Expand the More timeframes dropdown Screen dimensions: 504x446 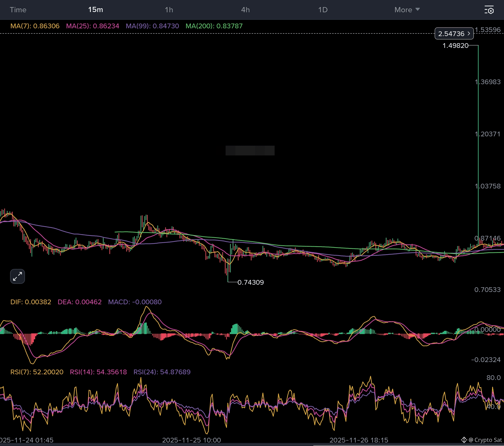pyautogui.click(x=403, y=10)
